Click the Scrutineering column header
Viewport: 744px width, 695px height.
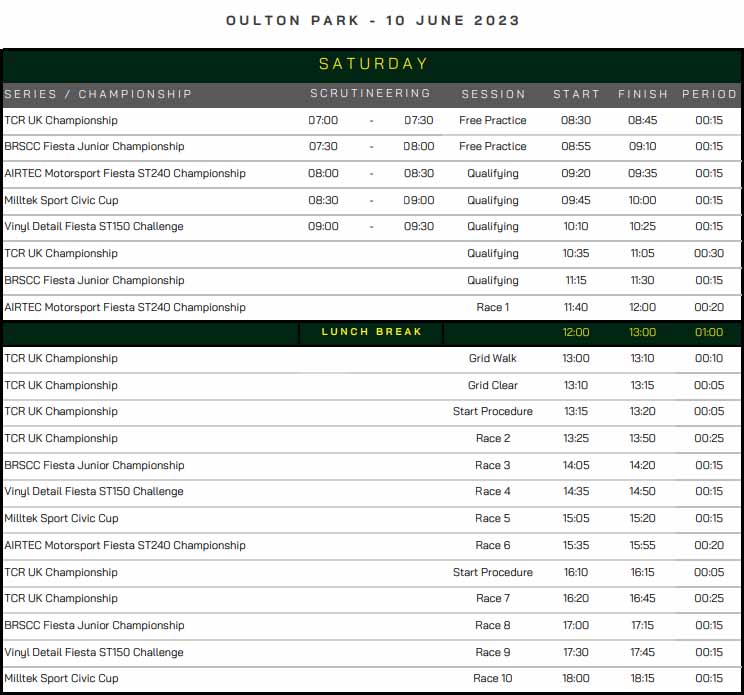[370, 93]
